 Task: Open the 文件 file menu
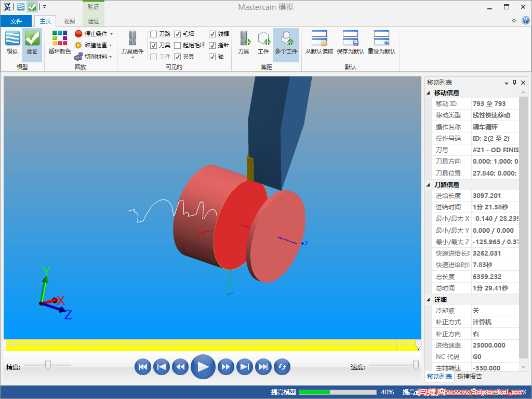coord(16,21)
